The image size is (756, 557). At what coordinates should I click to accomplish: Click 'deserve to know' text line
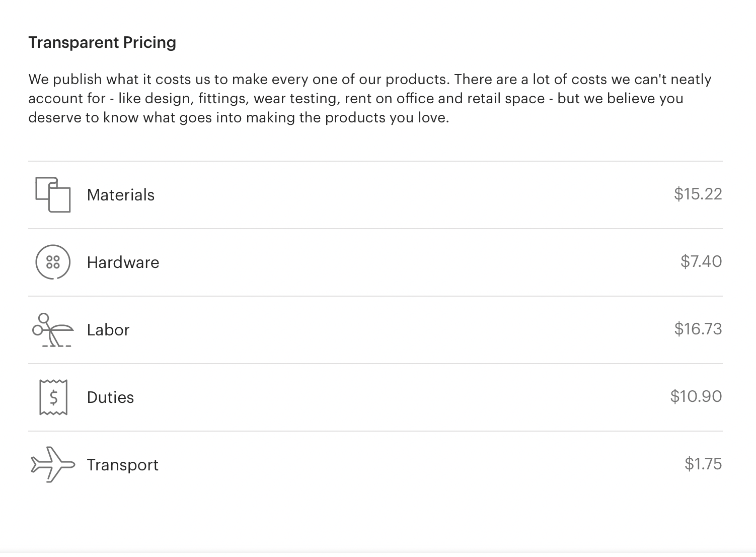(239, 118)
